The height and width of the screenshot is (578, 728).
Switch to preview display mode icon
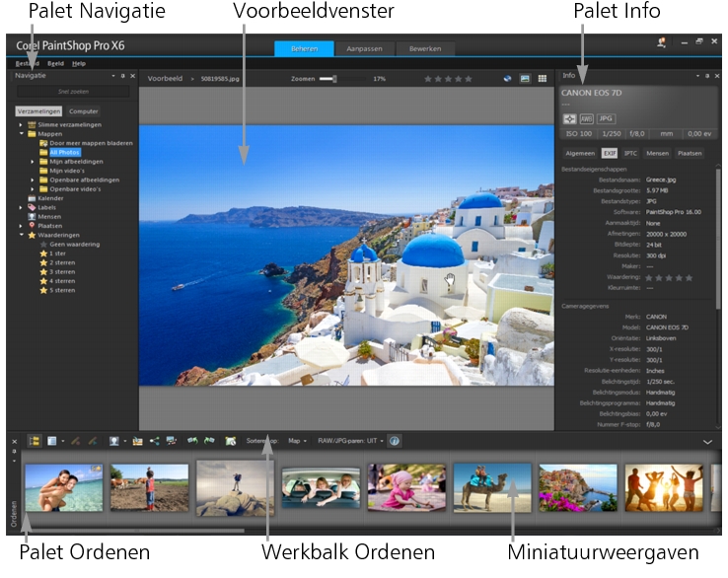(526, 77)
